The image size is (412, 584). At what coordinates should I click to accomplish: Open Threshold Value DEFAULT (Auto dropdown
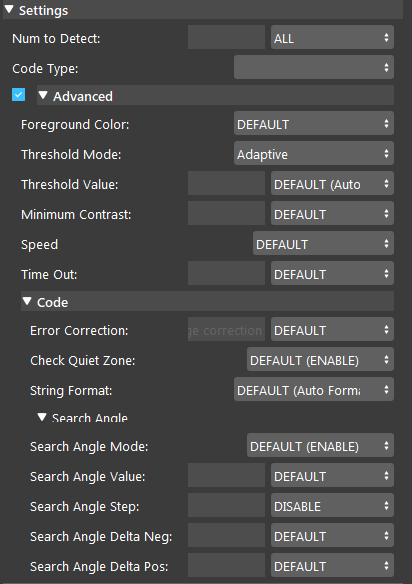coord(332,183)
